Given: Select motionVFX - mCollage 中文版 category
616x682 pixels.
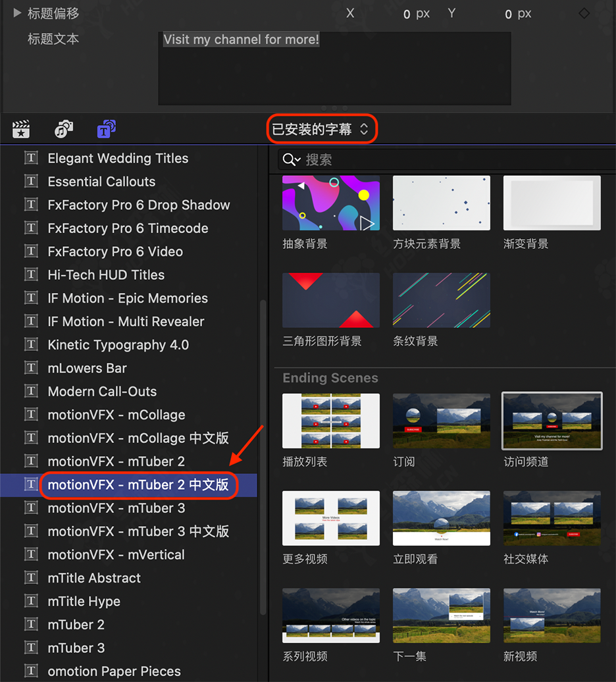Looking at the screenshot, I should click(x=138, y=438).
